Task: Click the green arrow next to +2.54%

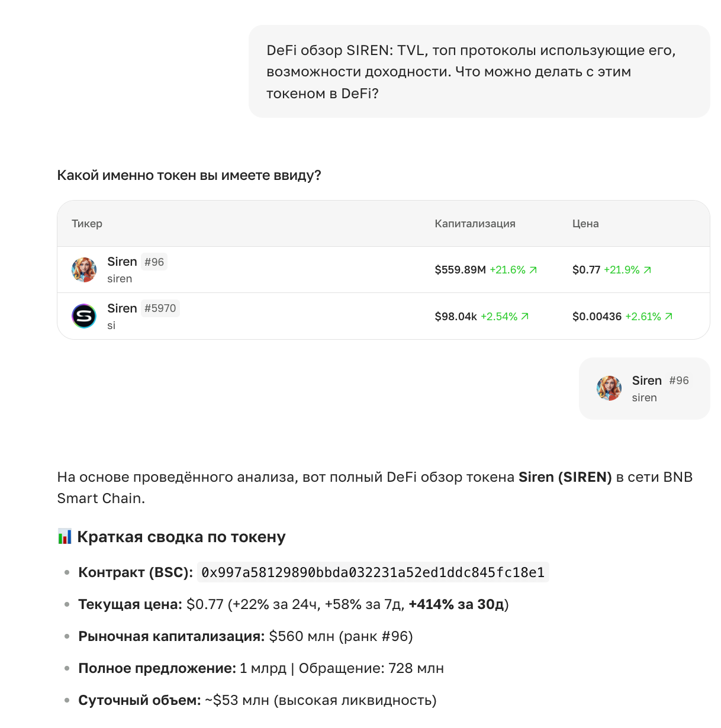Action: [524, 316]
